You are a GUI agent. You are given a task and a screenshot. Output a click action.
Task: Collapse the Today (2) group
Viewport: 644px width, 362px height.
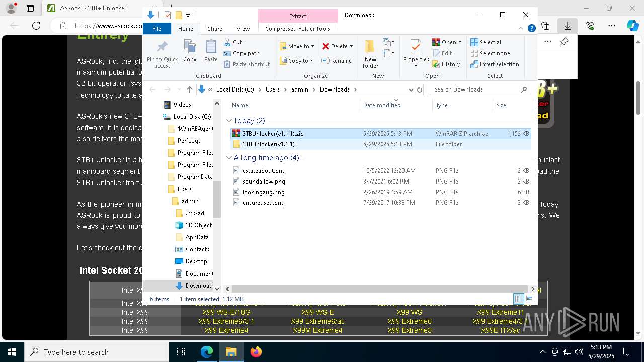[x=229, y=121]
